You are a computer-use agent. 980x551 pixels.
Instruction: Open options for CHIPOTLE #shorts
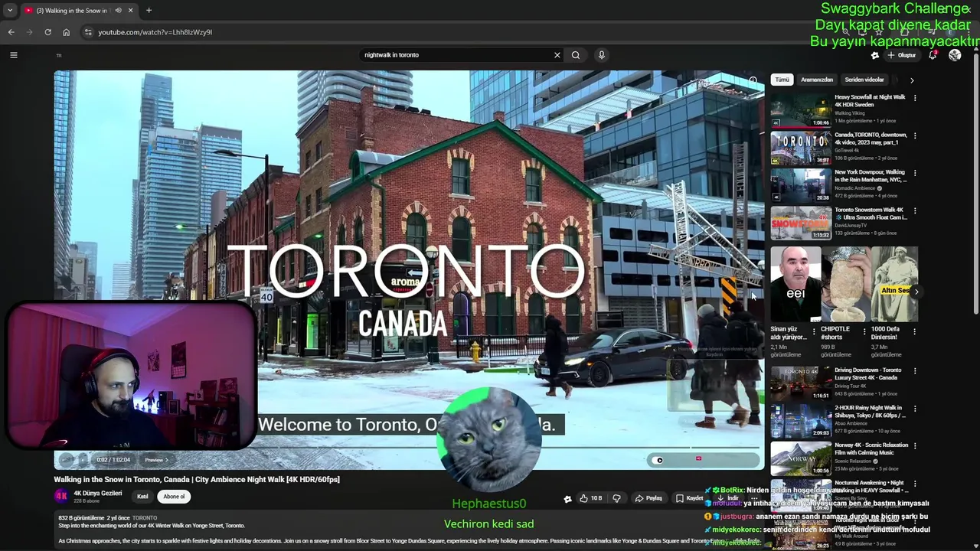[864, 331]
